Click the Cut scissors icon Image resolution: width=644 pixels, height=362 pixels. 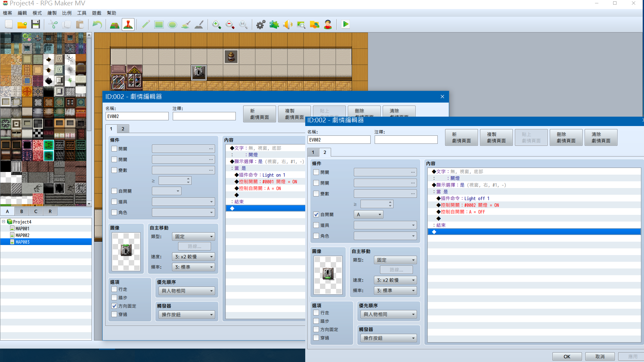(x=53, y=24)
